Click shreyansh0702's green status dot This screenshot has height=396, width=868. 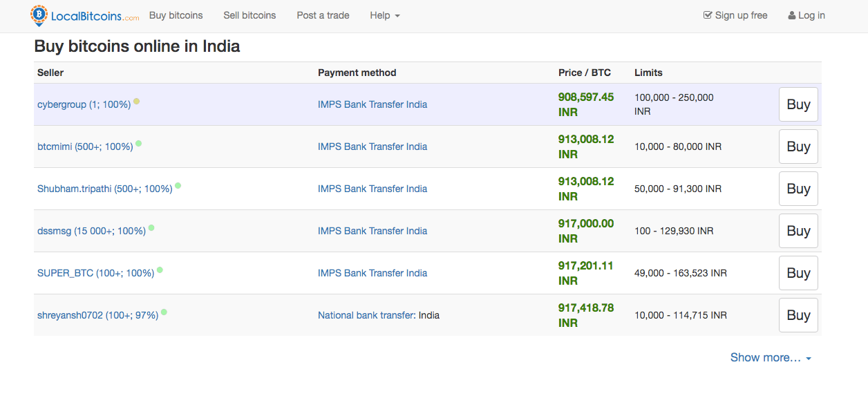tap(164, 312)
